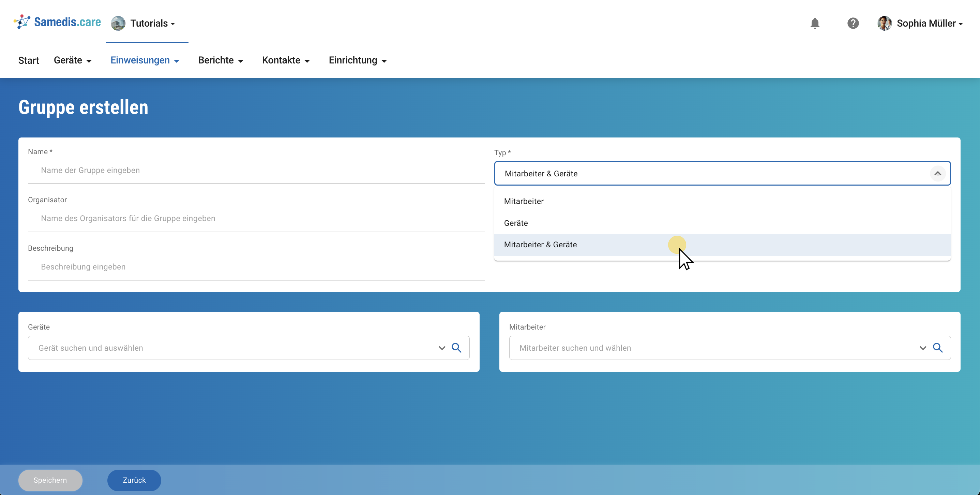
Task: Open the help question mark icon
Action: click(x=853, y=23)
